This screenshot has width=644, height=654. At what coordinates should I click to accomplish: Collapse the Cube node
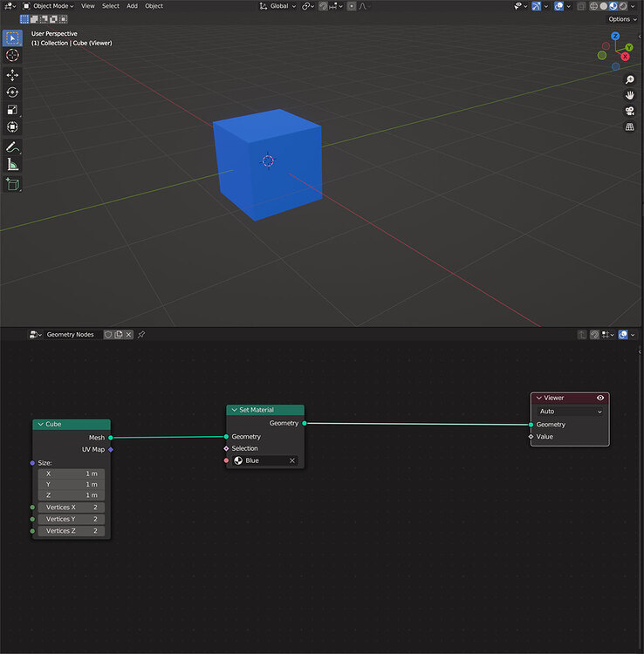point(40,424)
